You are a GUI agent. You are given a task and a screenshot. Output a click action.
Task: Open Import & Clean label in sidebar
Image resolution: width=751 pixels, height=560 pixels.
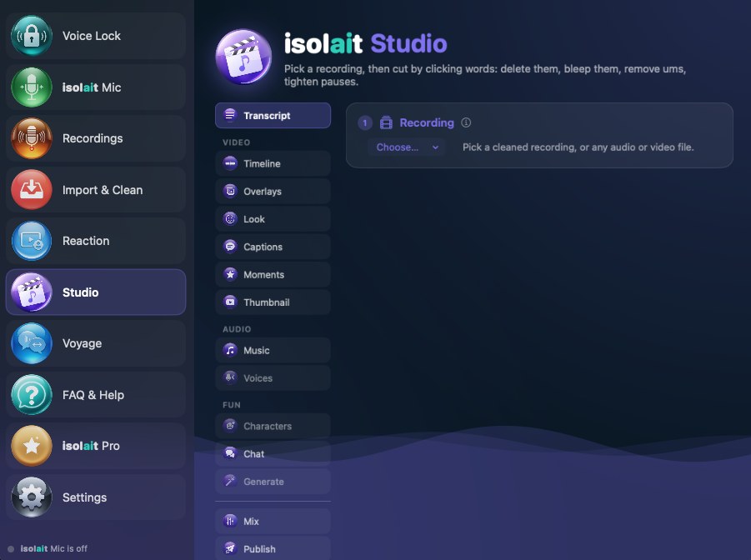pyautogui.click(x=103, y=190)
